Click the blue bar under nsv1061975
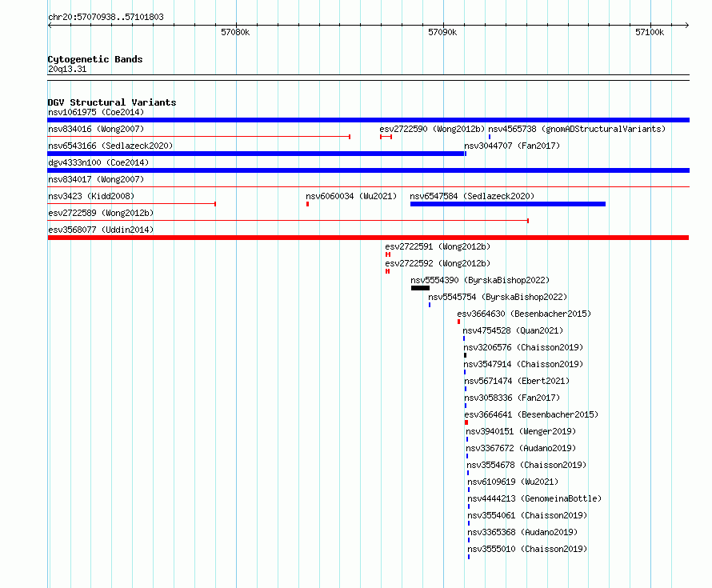The width and height of the screenshot is (712, 588). [x=368, y=120]
